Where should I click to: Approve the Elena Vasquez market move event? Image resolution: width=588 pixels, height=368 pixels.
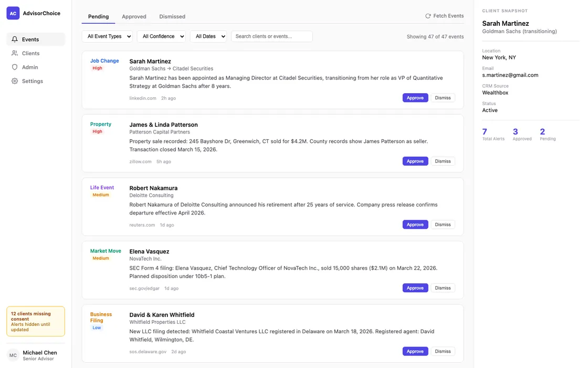tap(415, 288)
